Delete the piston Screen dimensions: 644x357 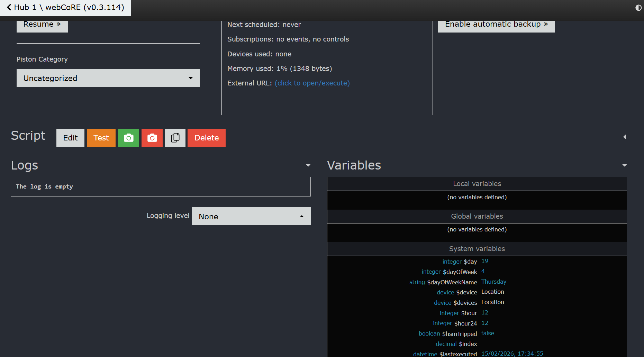click(206, 138)
